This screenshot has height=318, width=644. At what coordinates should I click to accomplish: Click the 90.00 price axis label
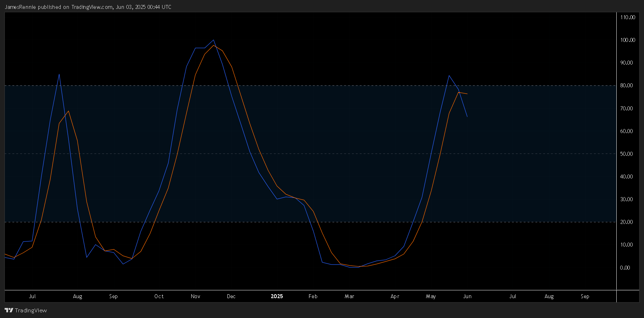(626, 62)
